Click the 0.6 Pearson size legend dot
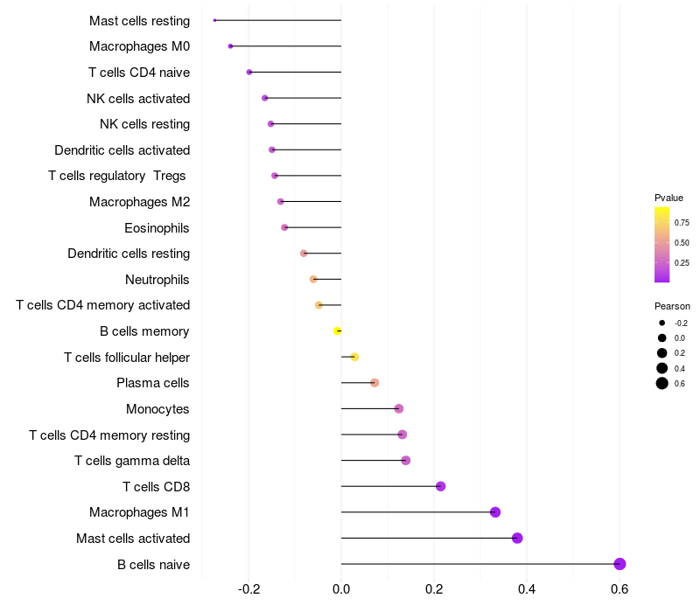The height and width of the screenshot is (612, 700). click(x=662, y=384)
